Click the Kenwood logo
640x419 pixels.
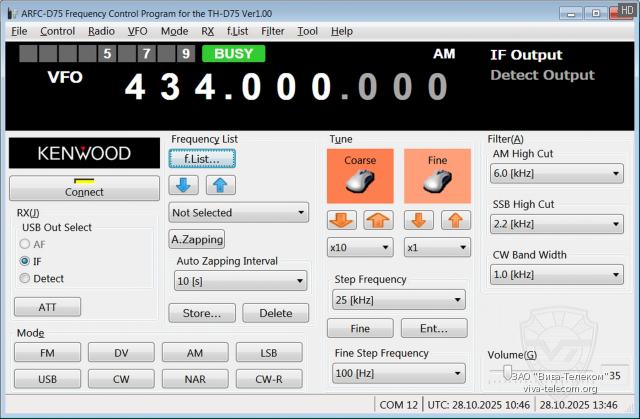pos(84,153)
